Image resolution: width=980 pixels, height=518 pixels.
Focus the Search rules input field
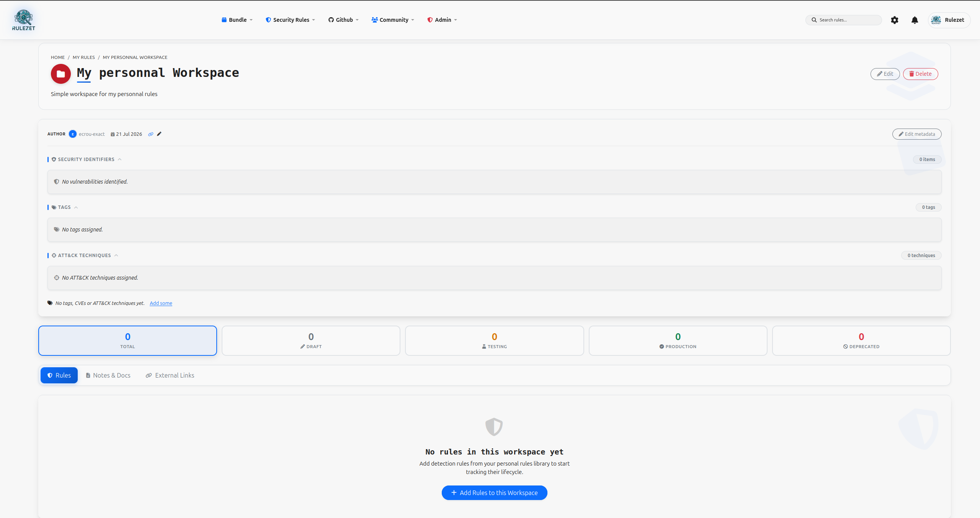tap(844, 20)
